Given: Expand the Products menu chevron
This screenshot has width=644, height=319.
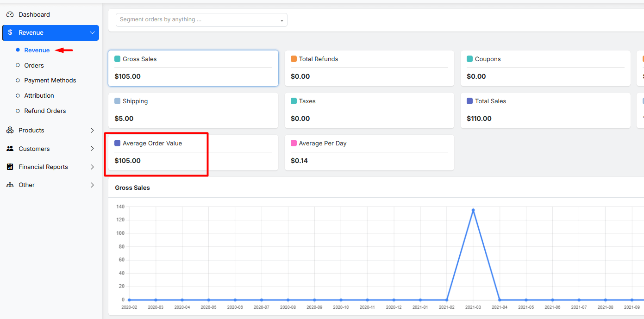Looking at the screenshot, I should pos(92,130).
